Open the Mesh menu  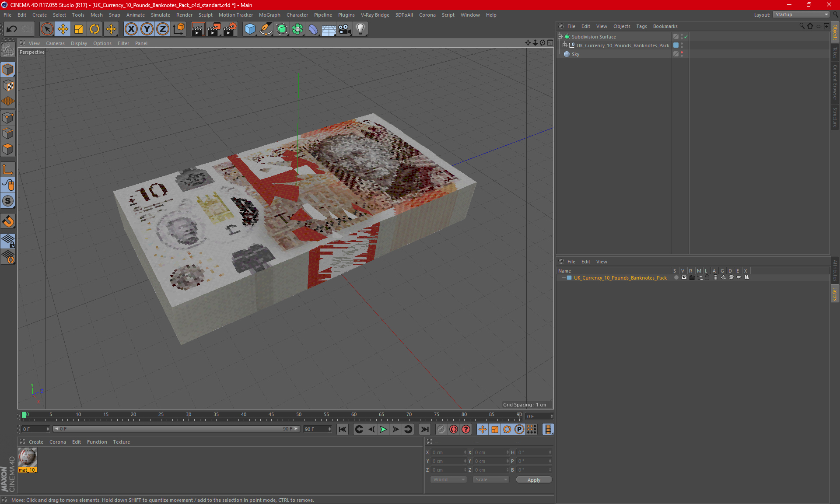[x=97, y=15]
